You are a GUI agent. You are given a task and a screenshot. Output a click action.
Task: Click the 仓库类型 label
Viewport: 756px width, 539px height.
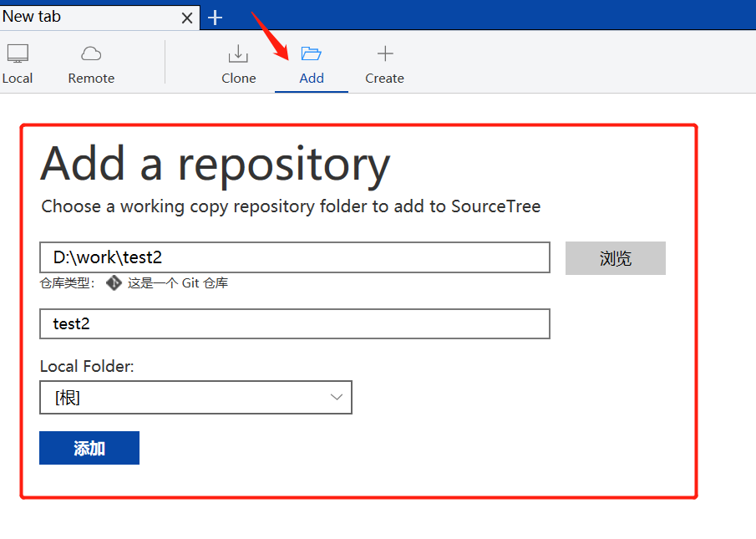[67, 283]
